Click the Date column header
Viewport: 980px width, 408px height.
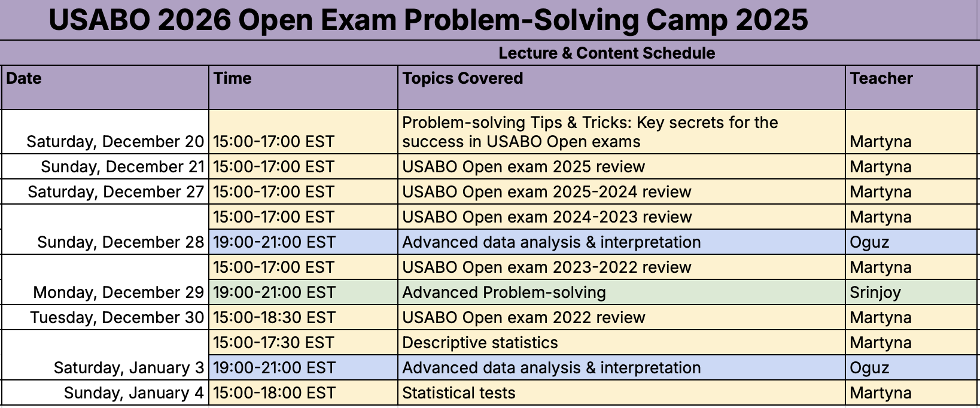point(105,87)
